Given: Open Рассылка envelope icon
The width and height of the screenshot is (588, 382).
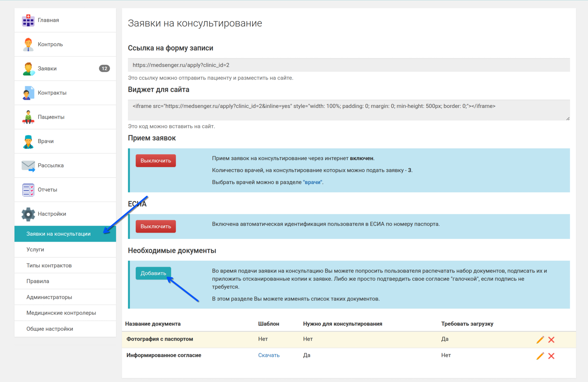Looking at the screenshot, I should click(x=28, y=165).
